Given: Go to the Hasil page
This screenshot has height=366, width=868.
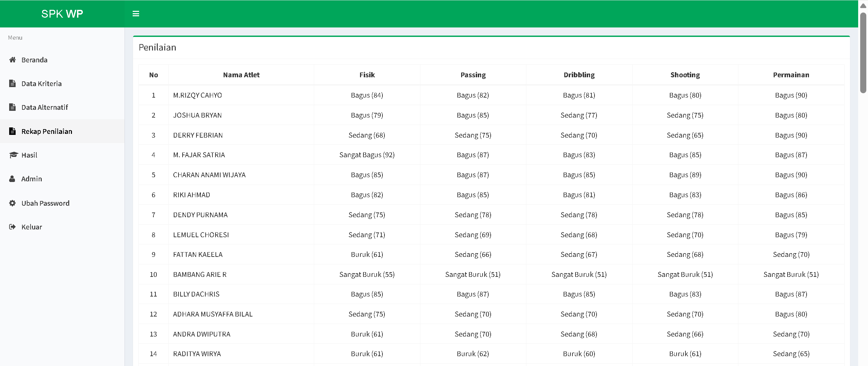Looking at the screenshot, I should coord(29,155).
